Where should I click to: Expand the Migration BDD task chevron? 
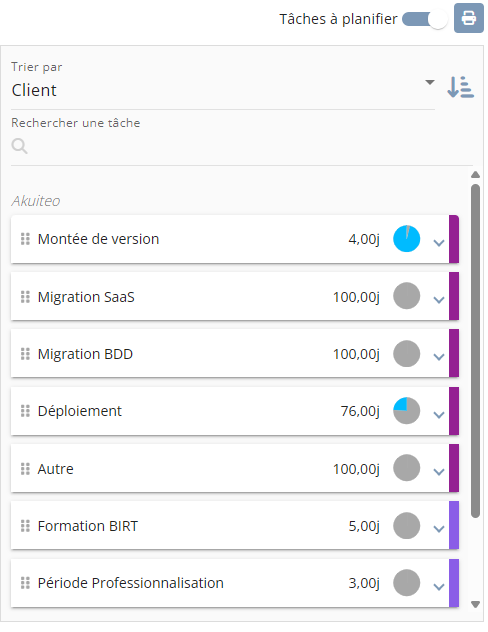tap(438, 357)
